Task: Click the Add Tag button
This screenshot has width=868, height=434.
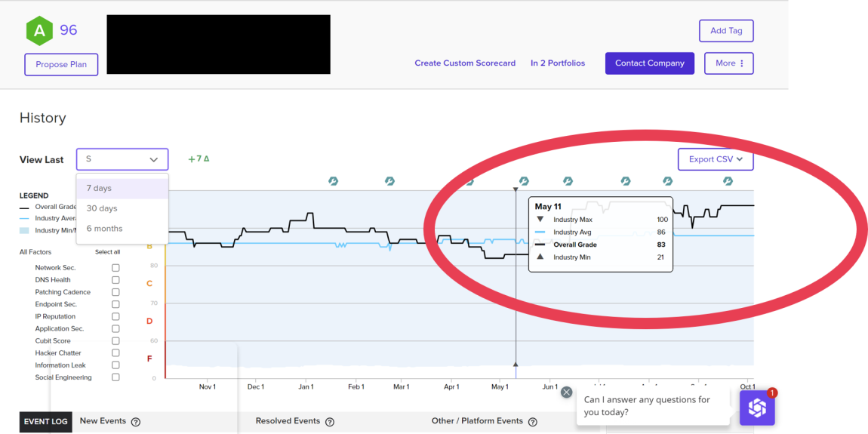Action: coord(726,31)
